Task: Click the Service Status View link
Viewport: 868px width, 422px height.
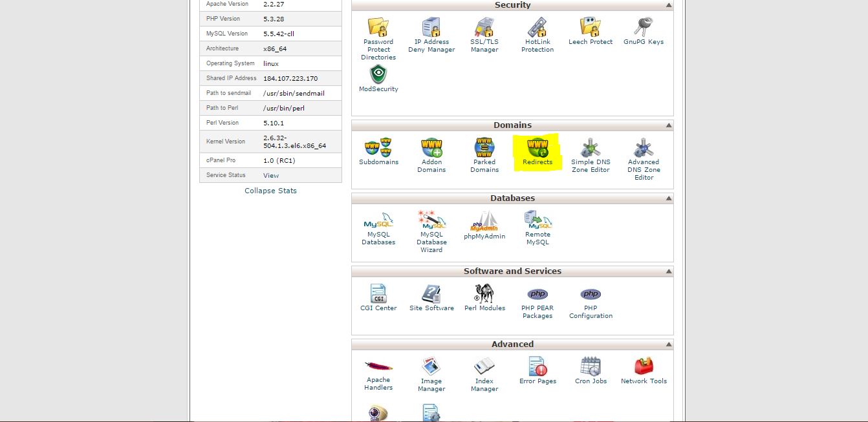Action: (271, 176)
